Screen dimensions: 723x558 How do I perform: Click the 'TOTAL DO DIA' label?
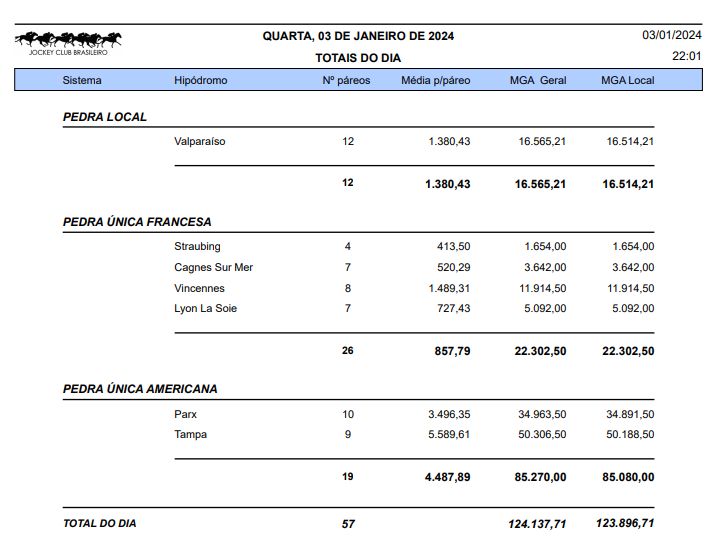(x=100, y=524)
